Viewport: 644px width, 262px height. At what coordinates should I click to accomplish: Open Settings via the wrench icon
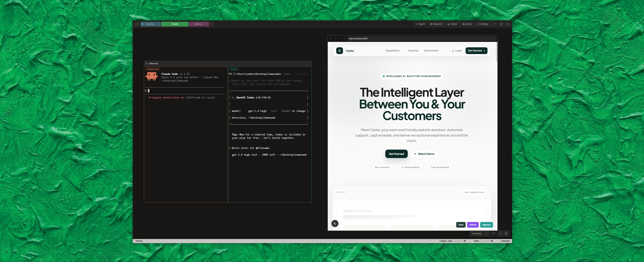point(482,24)
